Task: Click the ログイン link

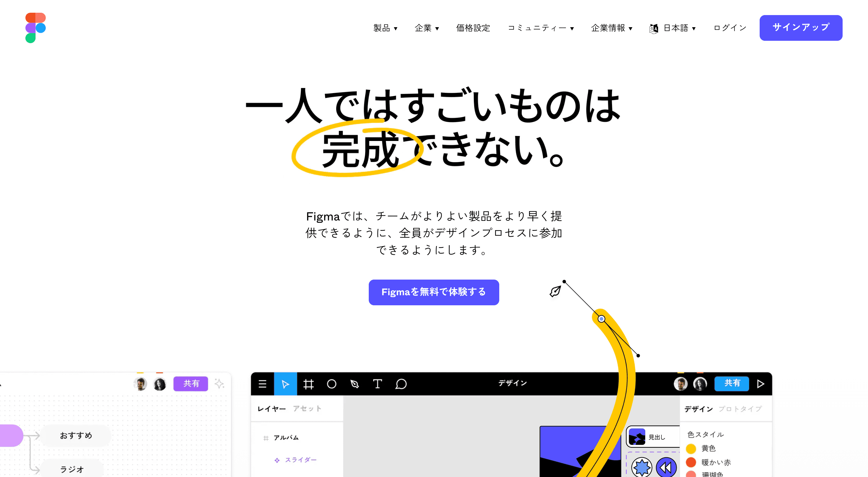Action: pos(730,28)
